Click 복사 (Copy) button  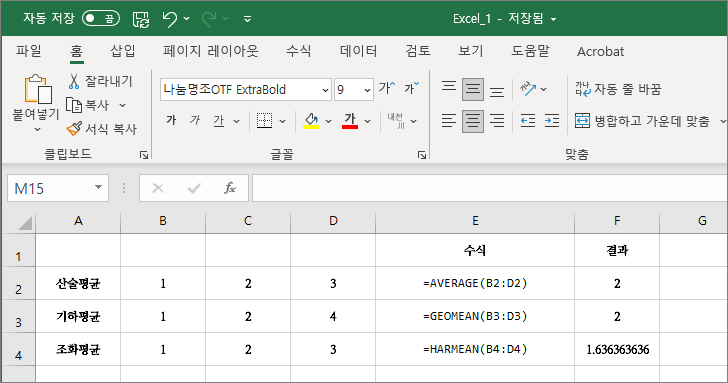point(88,105)
